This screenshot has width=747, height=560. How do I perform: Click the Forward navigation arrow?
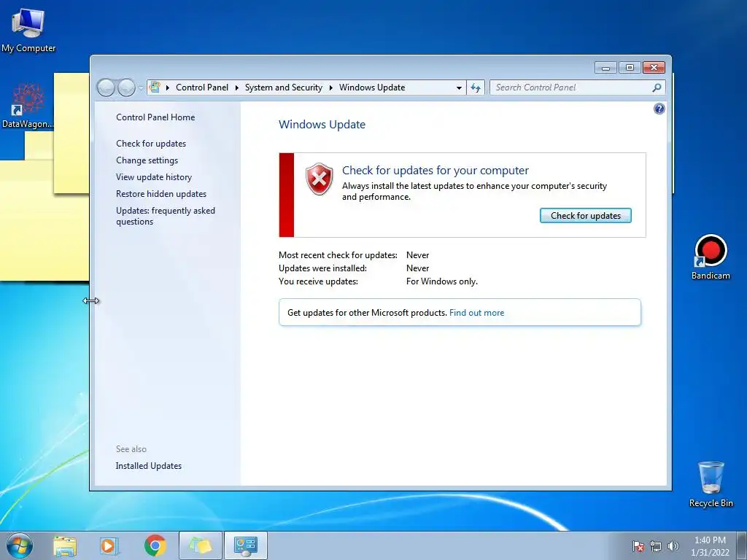tap(126, 87)
